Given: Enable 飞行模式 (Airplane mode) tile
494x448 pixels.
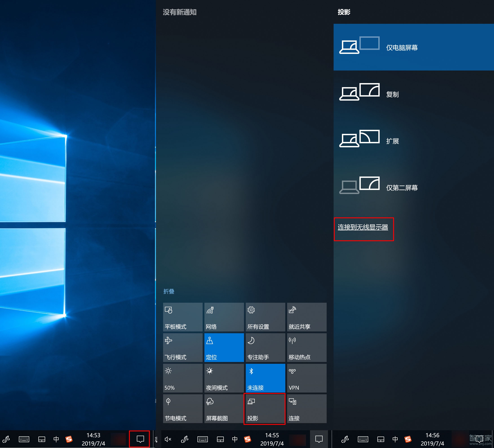Looking at the screenshot, I should [x=183, y=347].
